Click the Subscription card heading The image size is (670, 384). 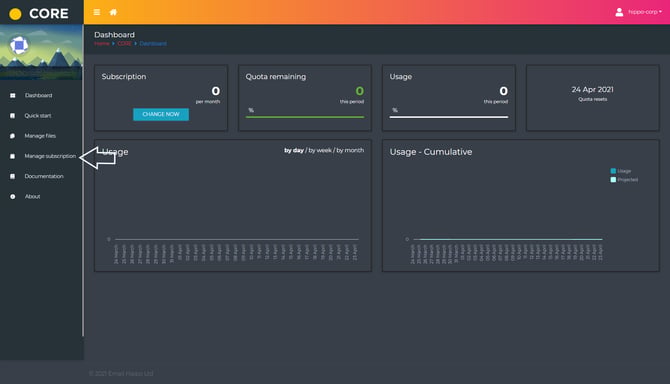click(124, 76)
